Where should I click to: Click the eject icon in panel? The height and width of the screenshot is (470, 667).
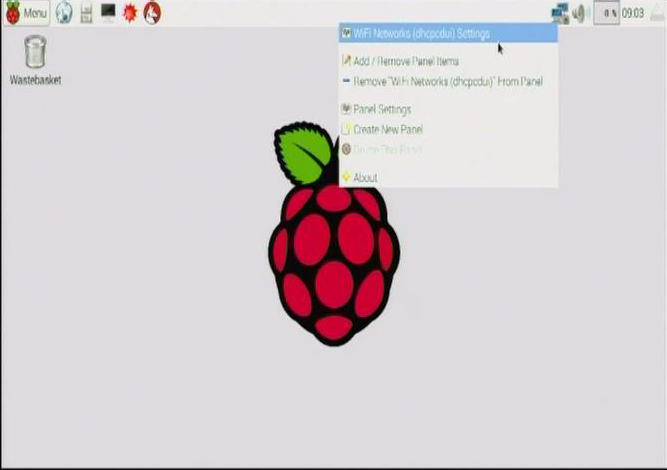coord(658,13)
